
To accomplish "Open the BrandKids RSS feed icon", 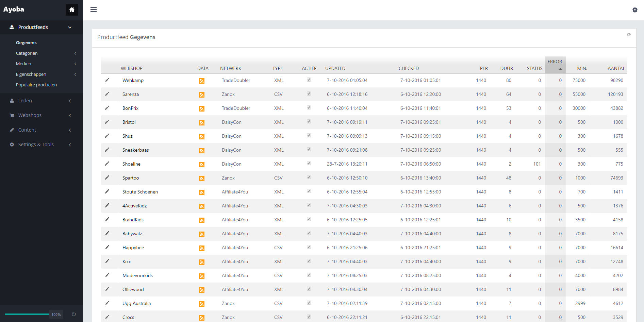I will click(x=202, y=220).
